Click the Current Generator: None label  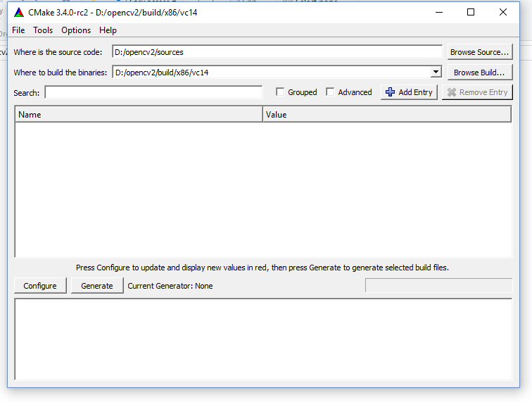tap(170, 286)
